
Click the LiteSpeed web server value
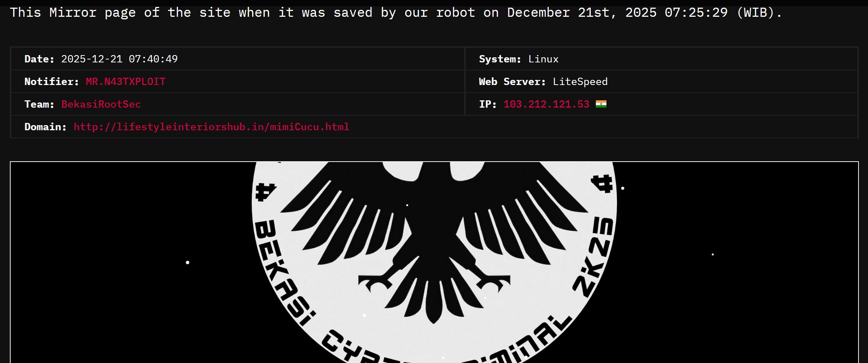pos(580,81)
